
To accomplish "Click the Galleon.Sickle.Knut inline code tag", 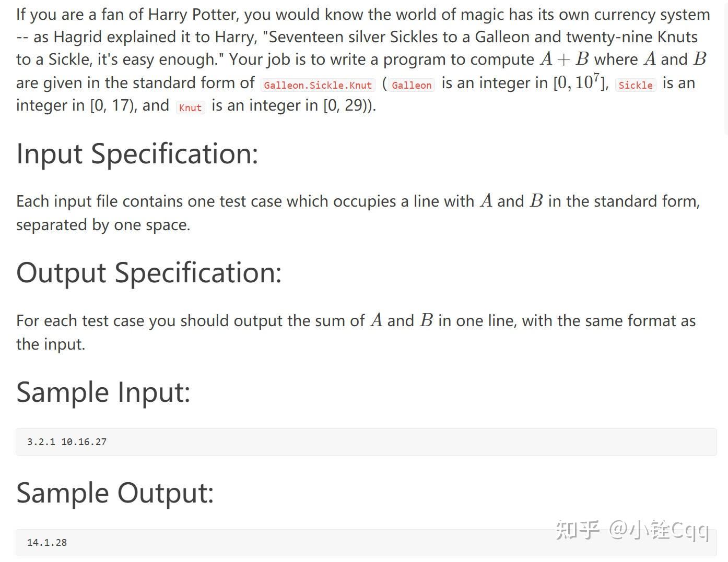I will (318, 85).
